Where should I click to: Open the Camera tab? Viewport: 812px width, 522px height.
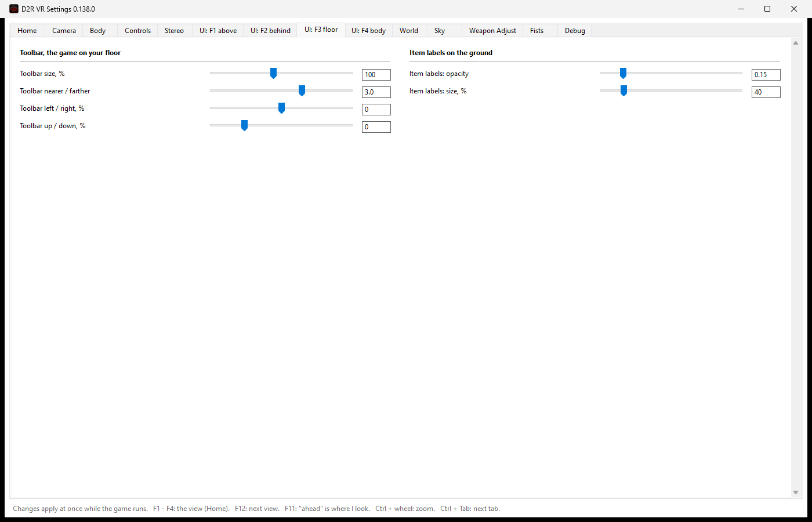coord(64,31)
